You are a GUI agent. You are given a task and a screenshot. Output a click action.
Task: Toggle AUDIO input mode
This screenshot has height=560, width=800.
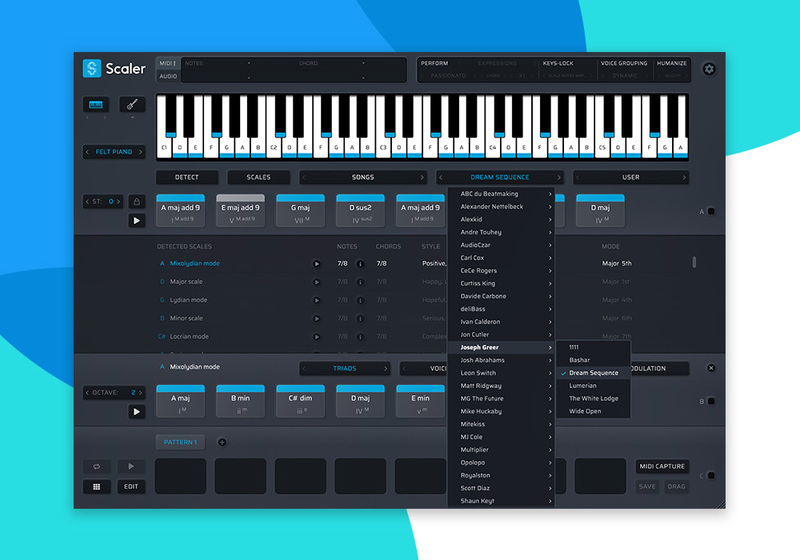pyautogui.click(x=168, y=76)
